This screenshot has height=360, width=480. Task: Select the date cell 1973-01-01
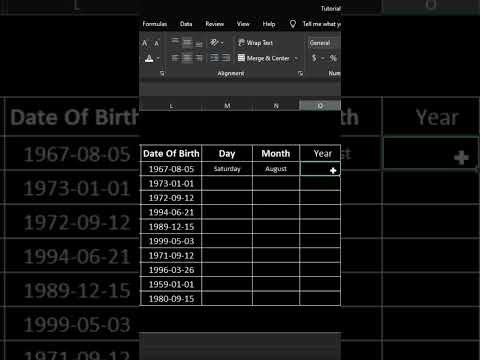171,184
